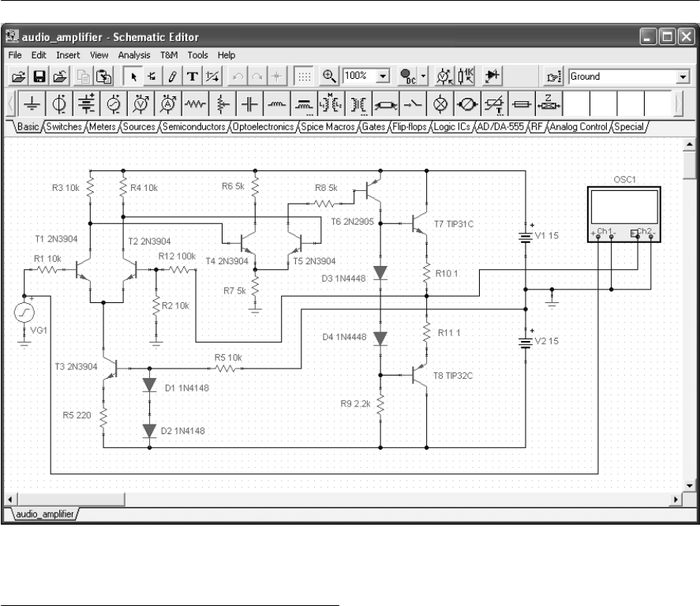Image resolution: width=700 pixels, height=606 pixels.
Task: Click the 1K component tolerance icon
Action: (466, 77)
